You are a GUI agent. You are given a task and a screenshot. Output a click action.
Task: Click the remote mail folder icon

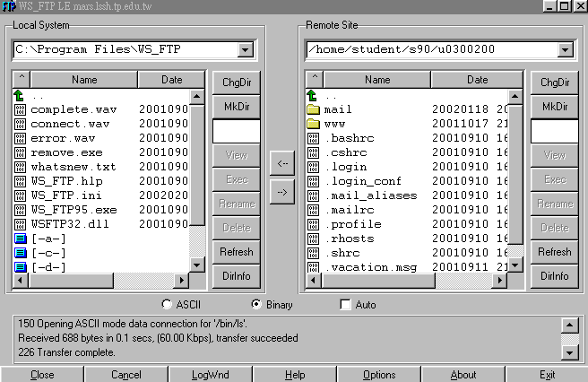(313, 109)
